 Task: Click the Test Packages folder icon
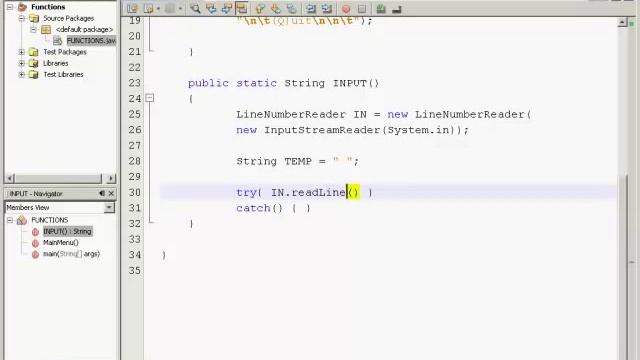click(34, 52)
